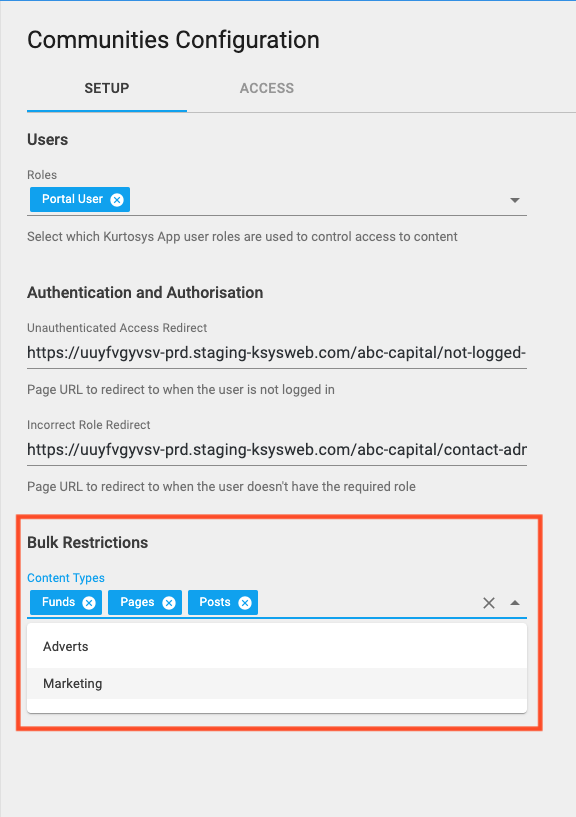Click the Funds chip label

[58, 602]
